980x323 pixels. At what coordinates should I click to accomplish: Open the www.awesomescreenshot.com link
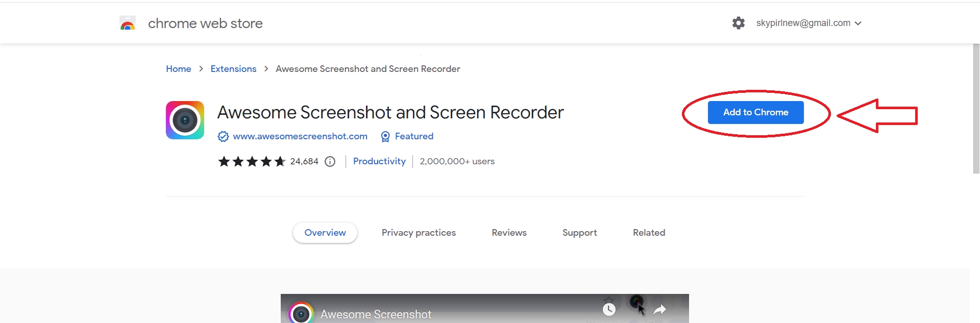pos(300,136)
